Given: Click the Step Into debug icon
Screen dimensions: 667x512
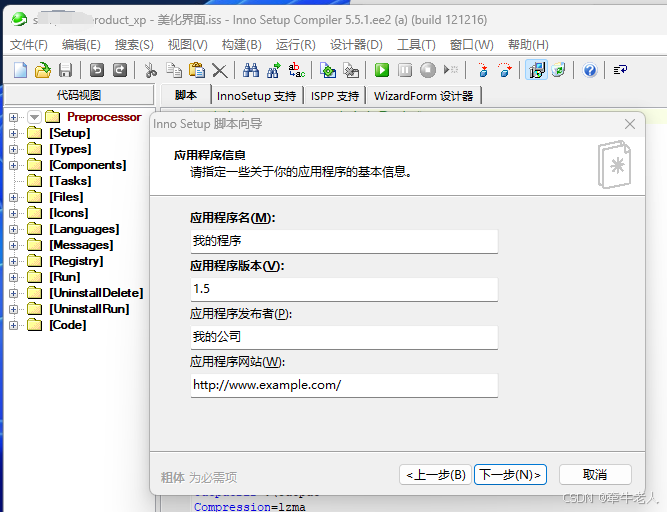Looking at the screenshot, I should click(482, 70).
